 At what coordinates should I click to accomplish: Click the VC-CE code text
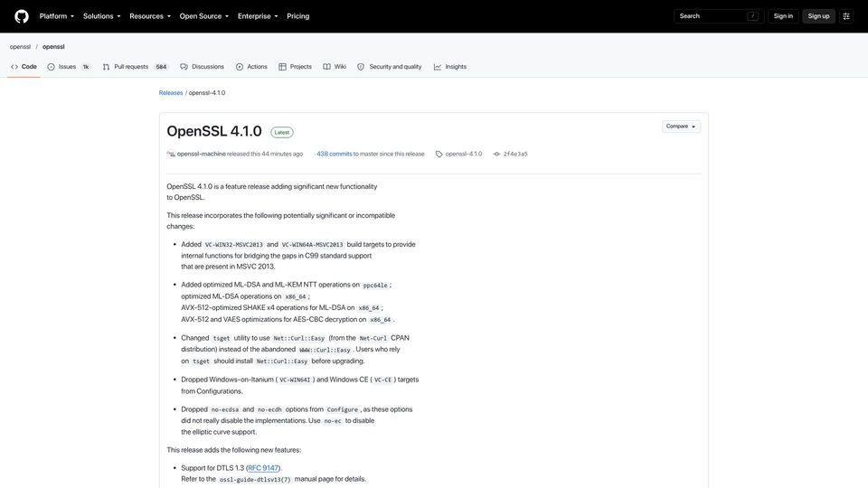[382, 380]
